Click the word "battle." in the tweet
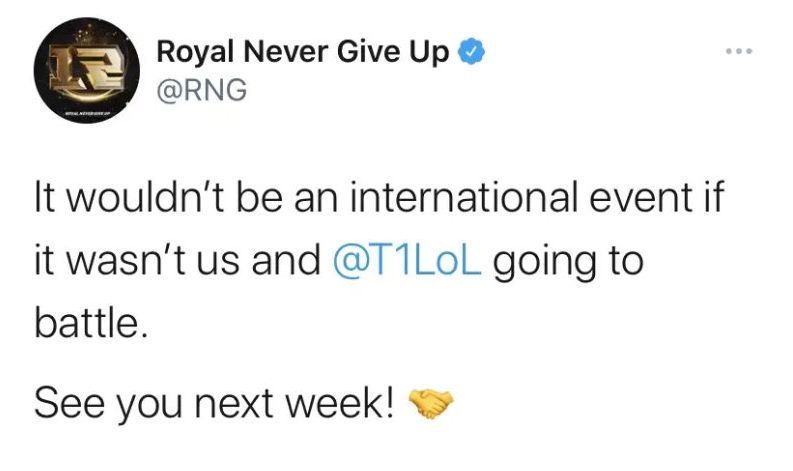 pyautogui.click(x=91, y=325)
